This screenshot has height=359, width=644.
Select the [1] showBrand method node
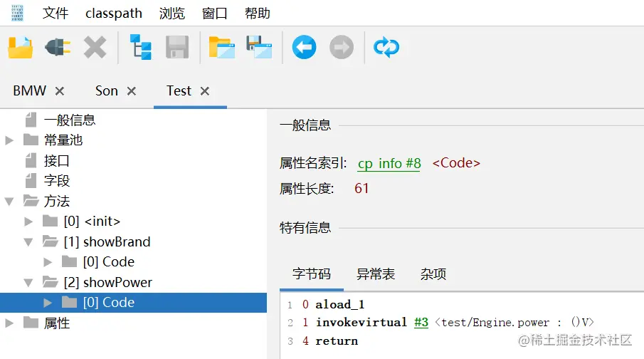point(107,241)
